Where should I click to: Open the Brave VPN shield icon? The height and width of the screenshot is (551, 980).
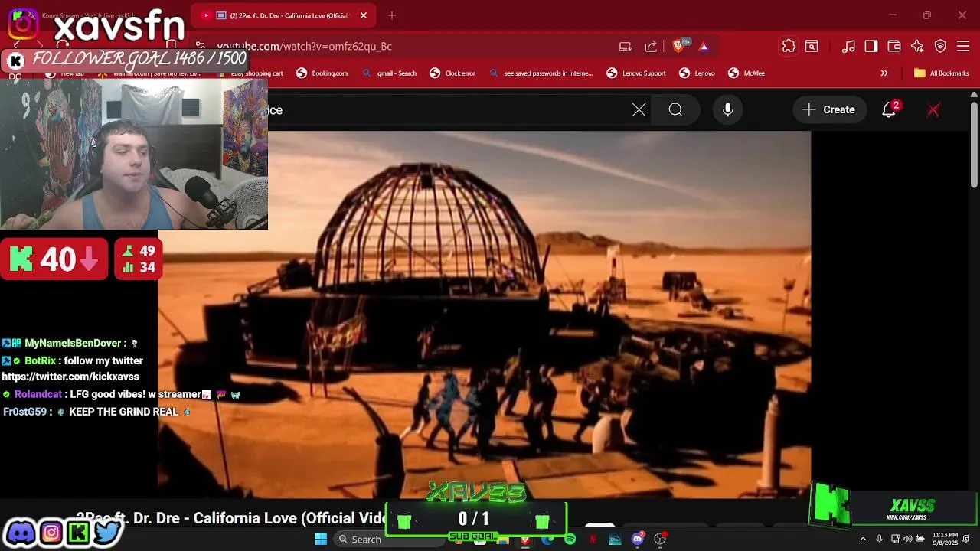click(941, 47)
